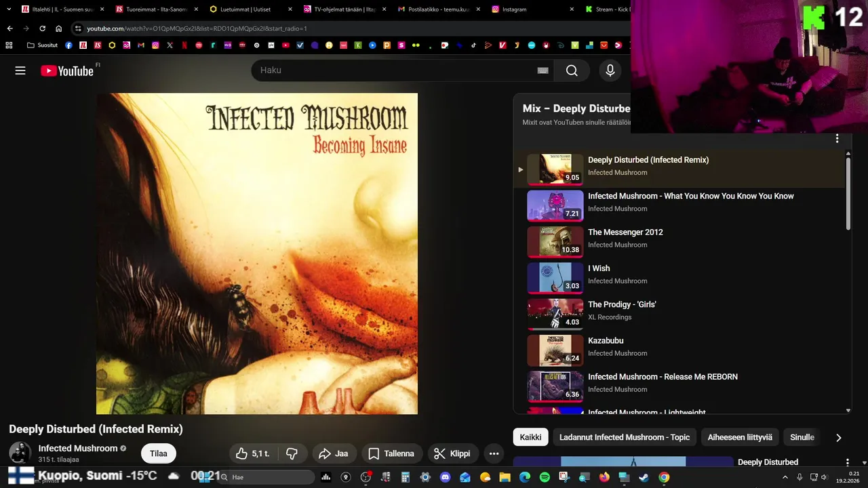Open the Gmail bookmark icon
This screenshot has height=488, width=868.
141,45
